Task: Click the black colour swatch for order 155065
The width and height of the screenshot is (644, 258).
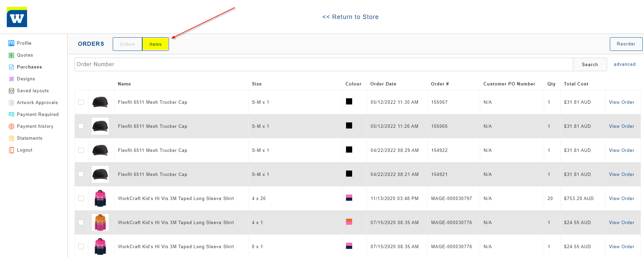Action: coord(349,126)
